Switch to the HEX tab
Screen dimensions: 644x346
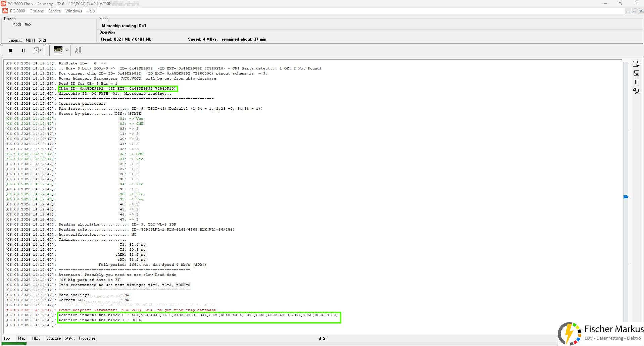(x=36, y=338)
